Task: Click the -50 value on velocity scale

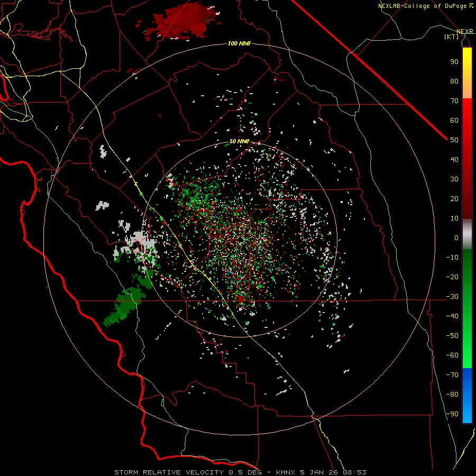Action: 452,336
